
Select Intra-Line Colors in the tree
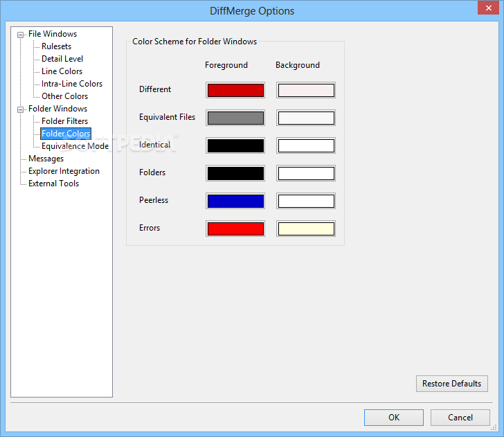tap(72, 84)
